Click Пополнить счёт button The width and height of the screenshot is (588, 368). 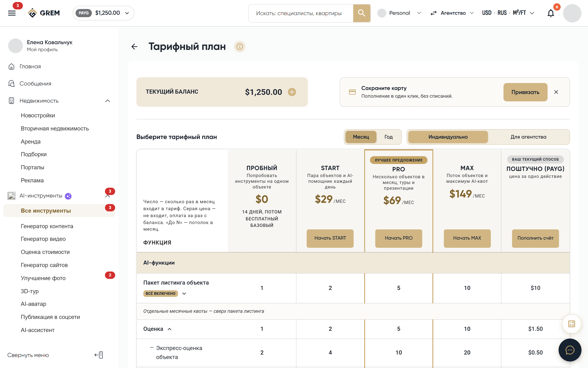click(x=535, y=238)
